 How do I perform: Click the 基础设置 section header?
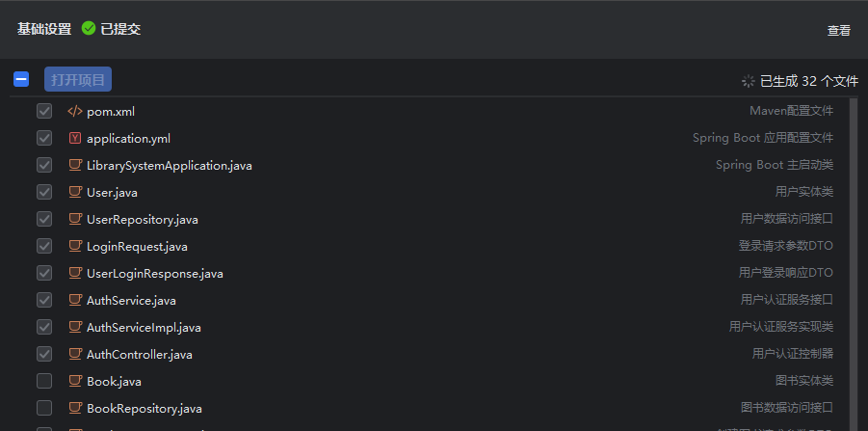pos(44,29)
